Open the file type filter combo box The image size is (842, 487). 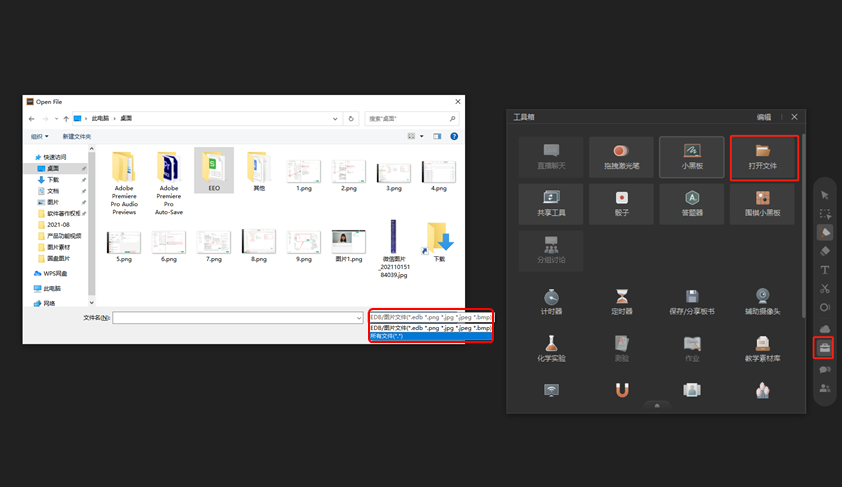coord(431,317)
